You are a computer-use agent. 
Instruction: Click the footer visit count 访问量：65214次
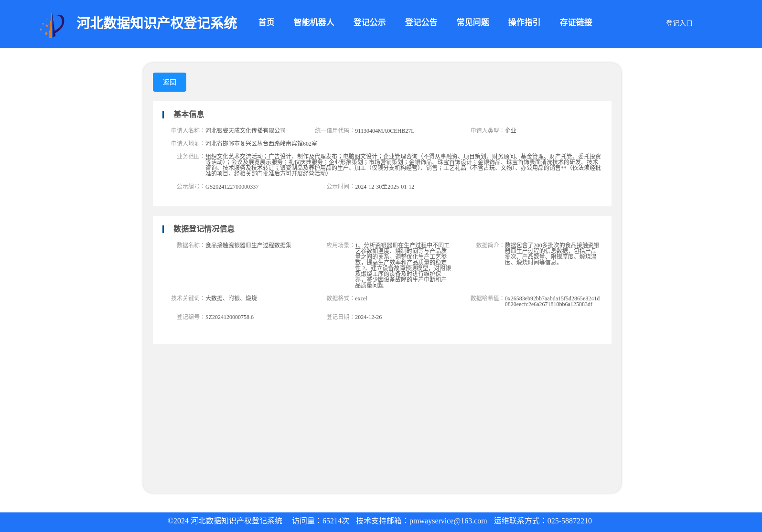tap(321, 521)
